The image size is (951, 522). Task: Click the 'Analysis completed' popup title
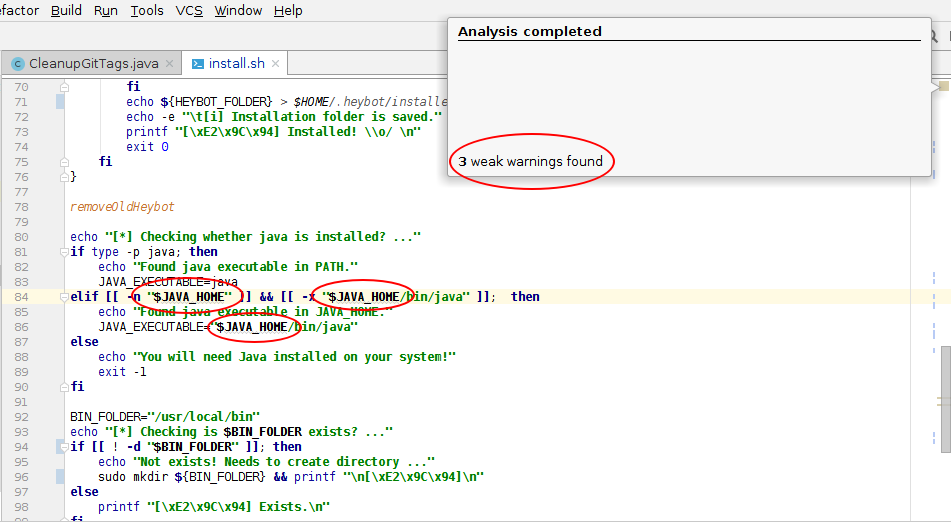(x=529, y=32)
